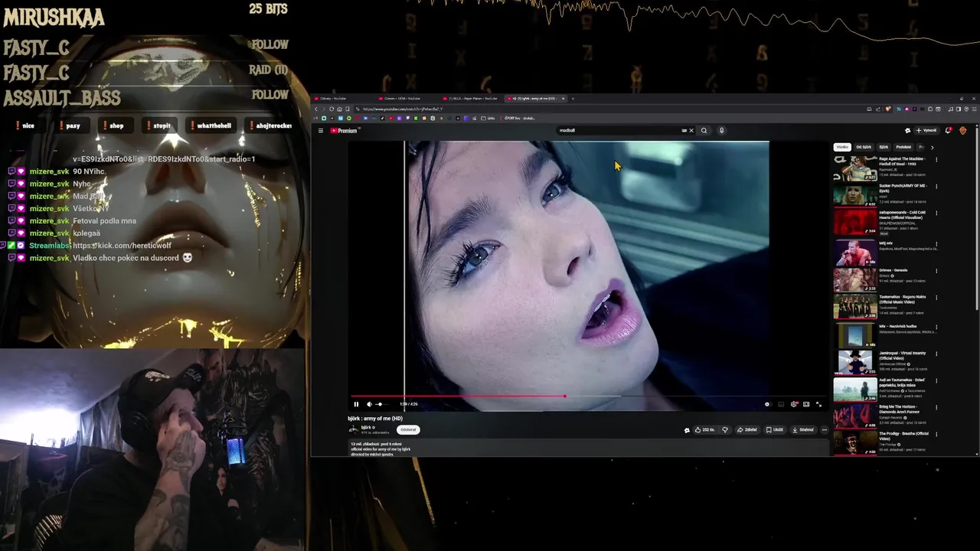Start voice search with microphone icon
The height and width of the screenshot is (551, 980).
[x=721, y=130]
